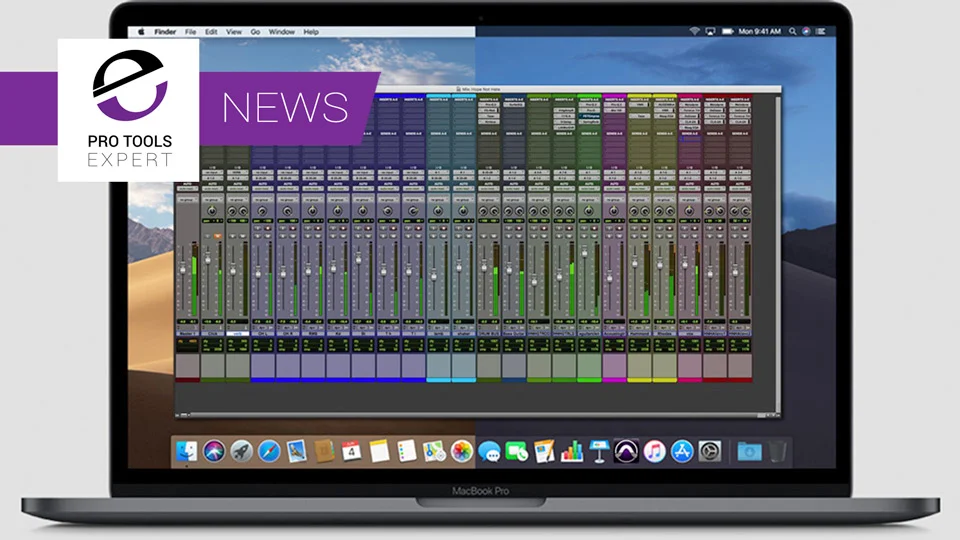The height and width of the screenshot is (540, 960).
Task: Open 'no group' selector on pink track
Action: pos(689,200)
